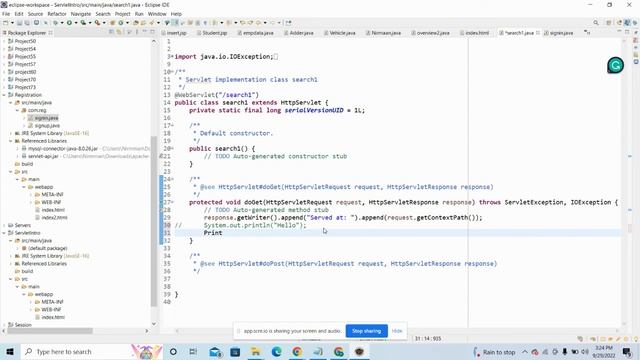Click the Rain to stop weather widget
This screenshot has height=360, width=640.
[494, 352]
